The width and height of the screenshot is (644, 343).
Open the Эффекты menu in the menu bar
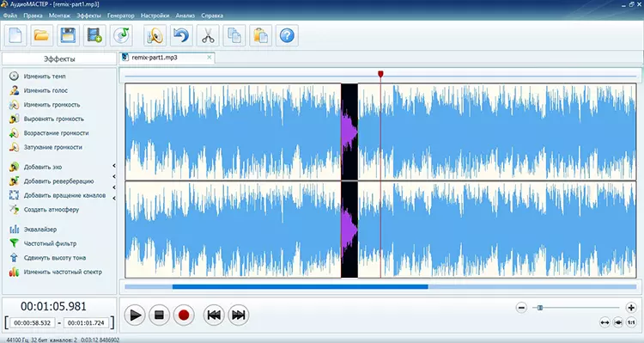(x=88, y=15)
